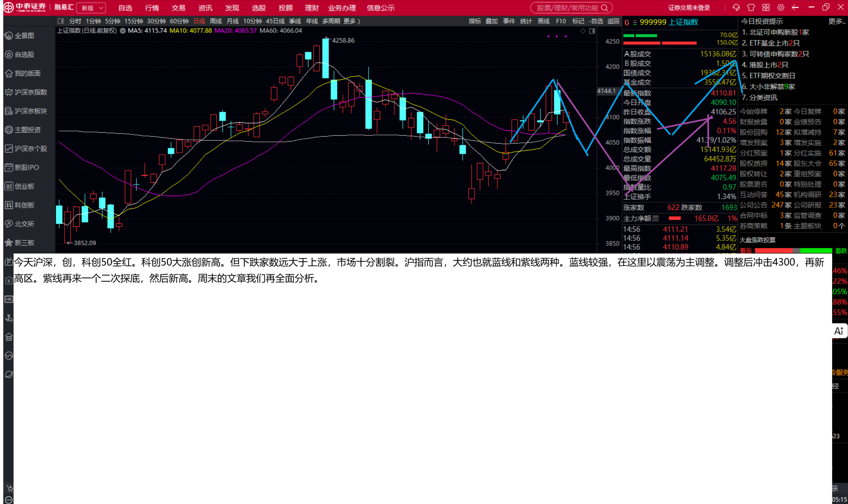Open 北交所 exchange in sidebar
This screenshot has height=504, width=848.
tap(20, 224)
